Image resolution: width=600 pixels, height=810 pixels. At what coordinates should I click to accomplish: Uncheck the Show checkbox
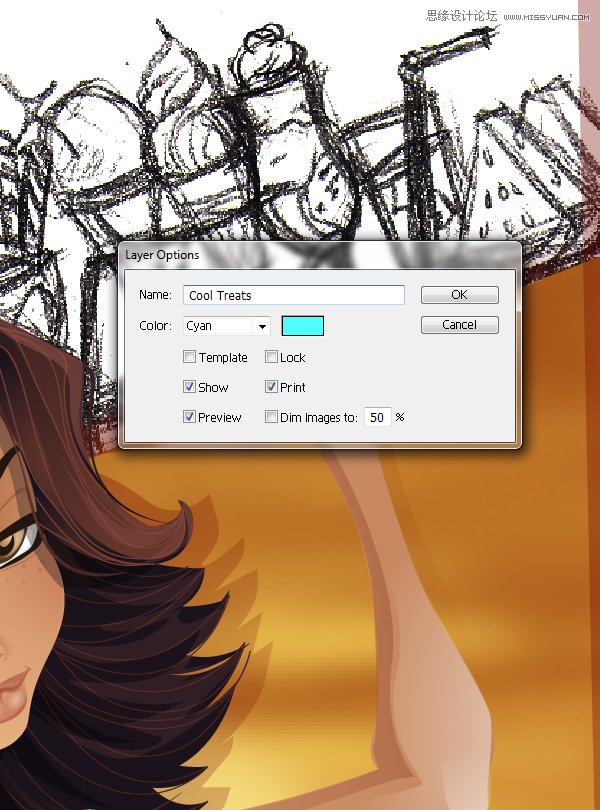coord(190,387)
